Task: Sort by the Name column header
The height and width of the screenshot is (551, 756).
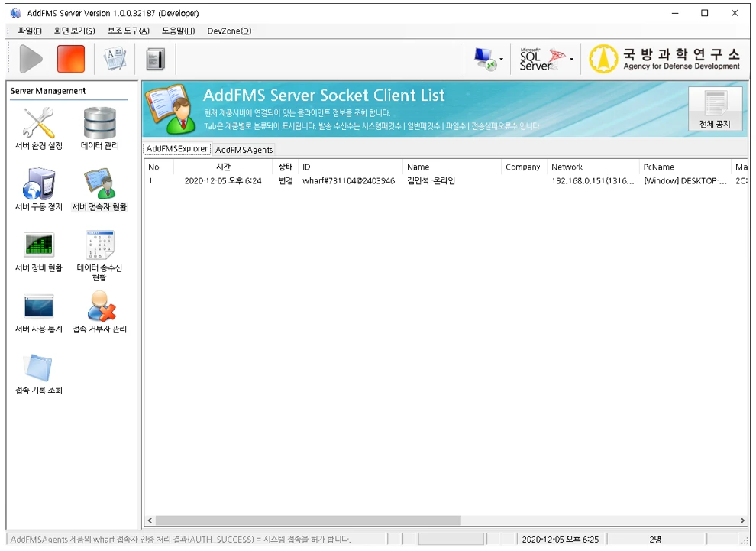Action: point(452,167)
